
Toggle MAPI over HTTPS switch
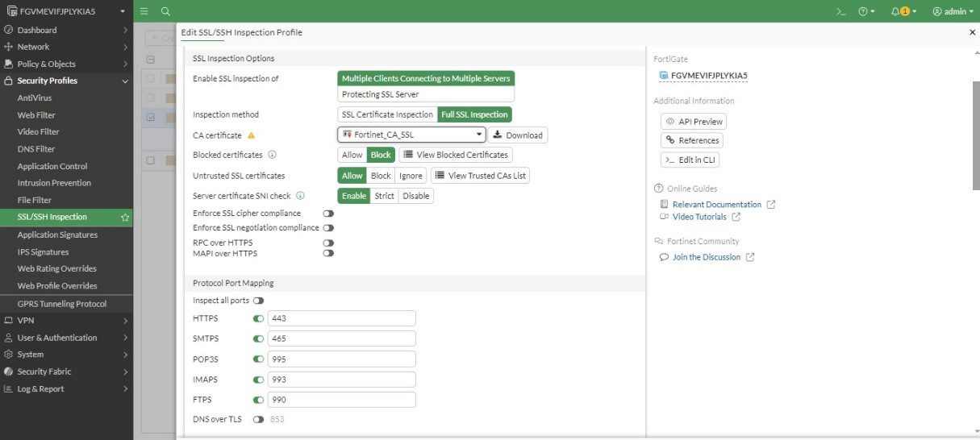[x=328, y=253]
